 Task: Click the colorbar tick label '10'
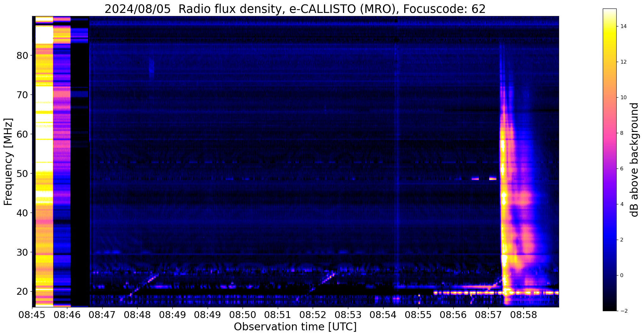click(623, 98)
